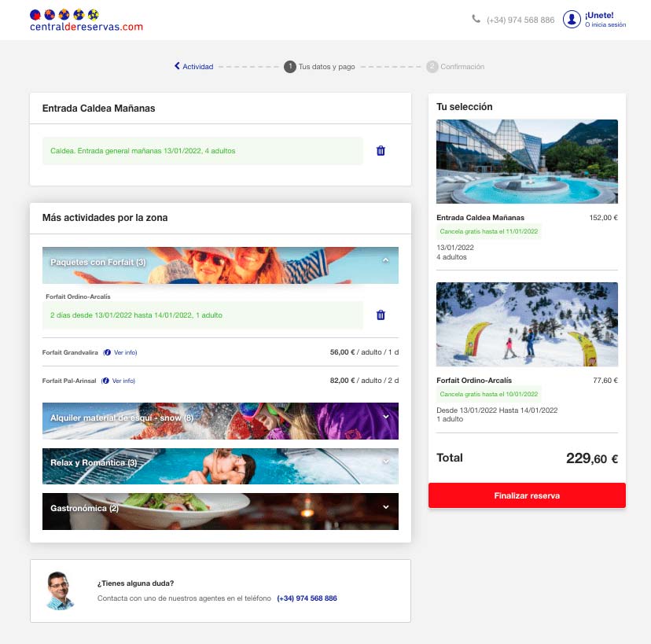651x644 pixels.
Task: Open Ver info for Forfait Grandvalira
Action: tap(125, 352)
